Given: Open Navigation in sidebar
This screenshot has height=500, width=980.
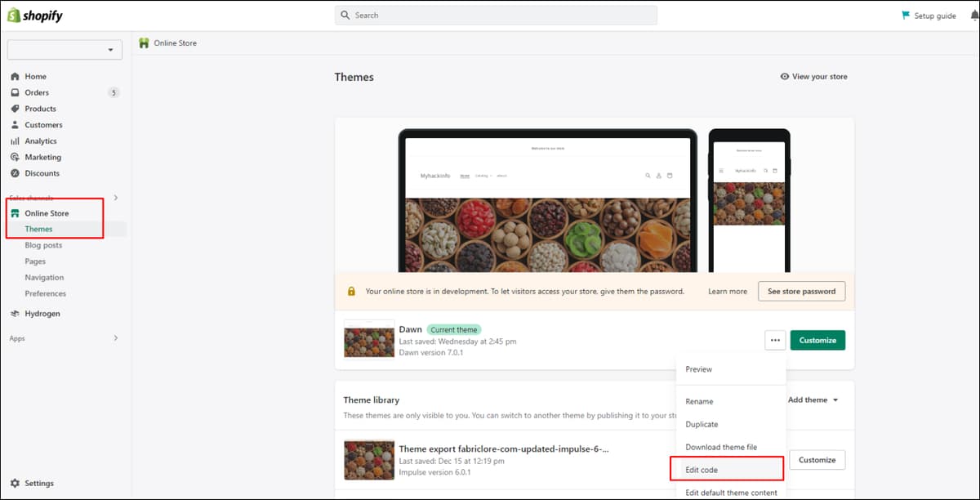Looking at the screenshot, I should click(x=44, y=278).
